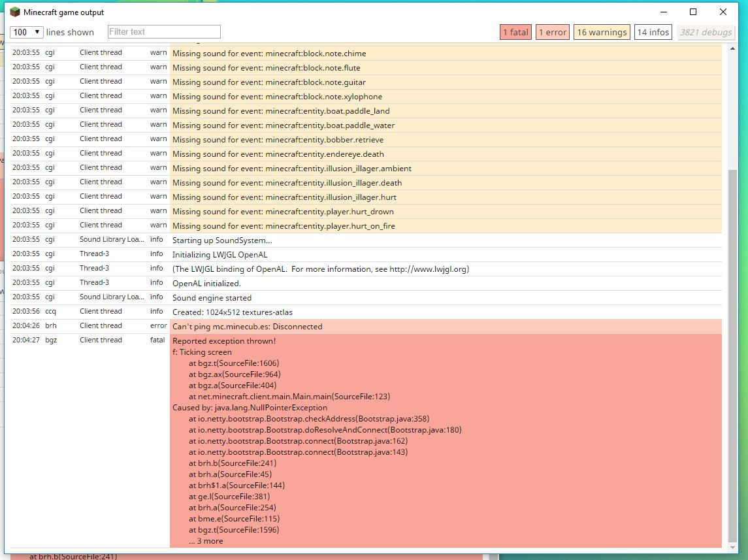Click the Minecraft grass block window icon
Viewport: 748px width, 560px height.
15,12
